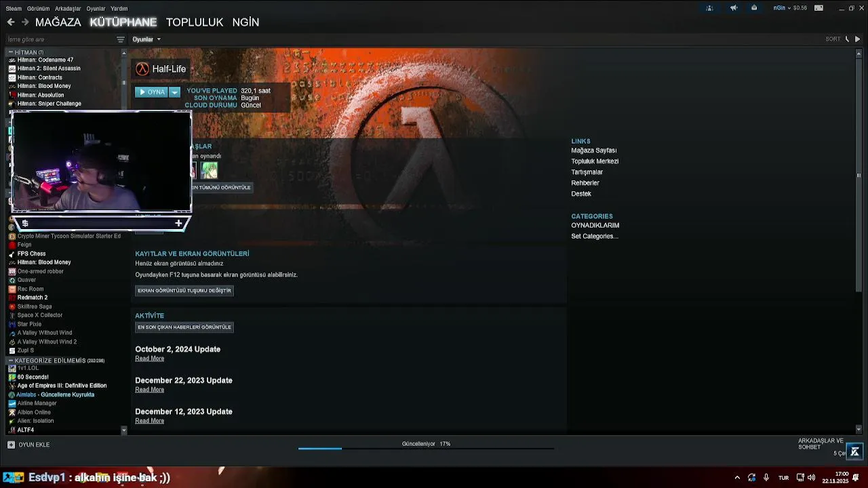This screenshot has height=488, width=868.
Task: Open the inbox envelope icon
Action: pyautogui.click(x=754, y=8)
